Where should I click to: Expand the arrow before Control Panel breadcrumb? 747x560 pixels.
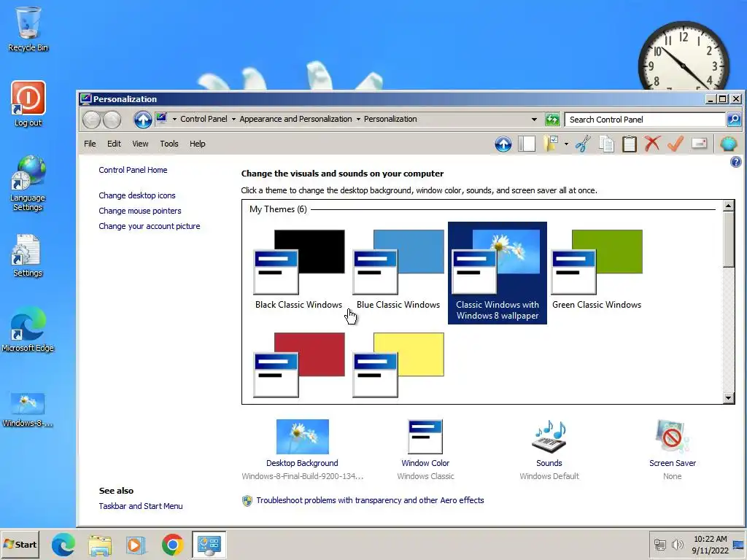(174, 120)
